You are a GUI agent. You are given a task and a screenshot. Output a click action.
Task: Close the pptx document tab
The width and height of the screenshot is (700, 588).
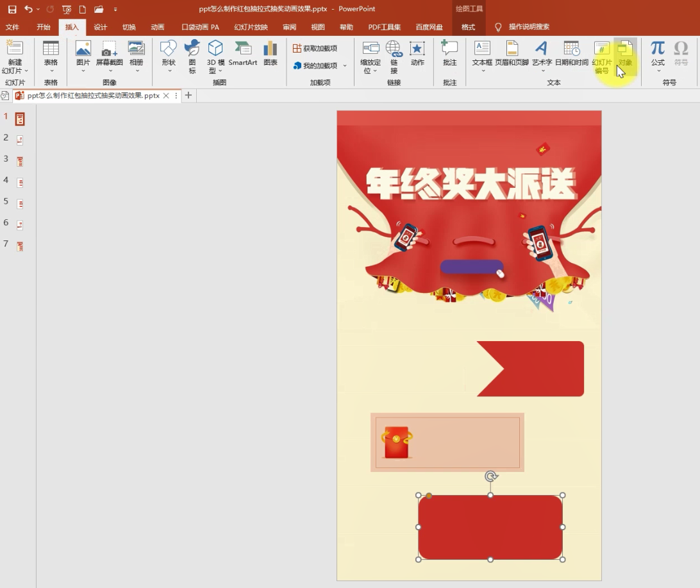point(166,96)
